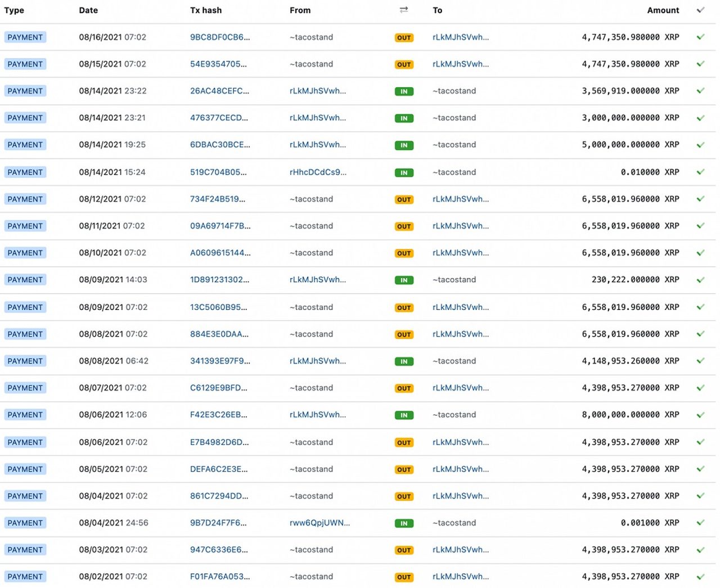
Task: Open Tx hash 13C5060B95...
Action: coord(218,307)
